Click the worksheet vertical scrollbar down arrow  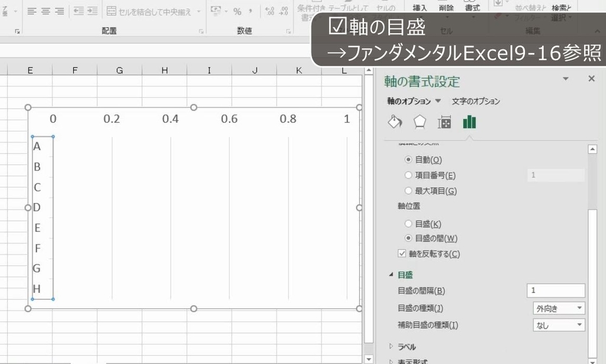click(369, 359)
